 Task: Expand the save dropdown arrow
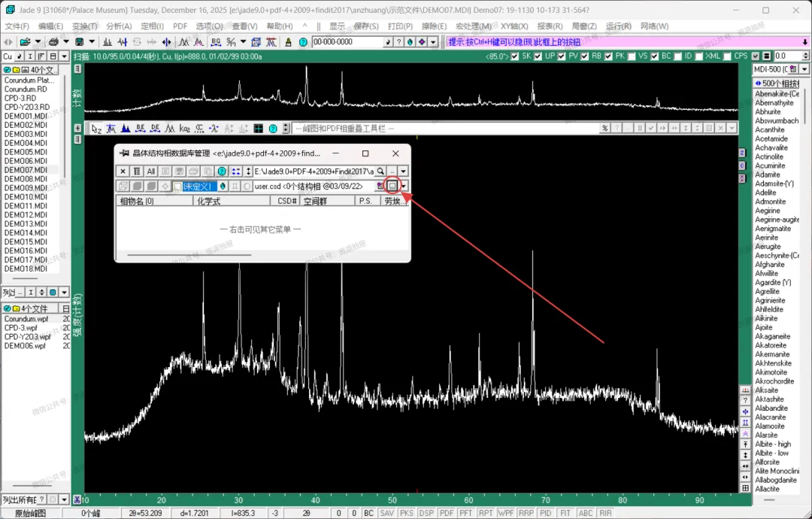point(92,42)
